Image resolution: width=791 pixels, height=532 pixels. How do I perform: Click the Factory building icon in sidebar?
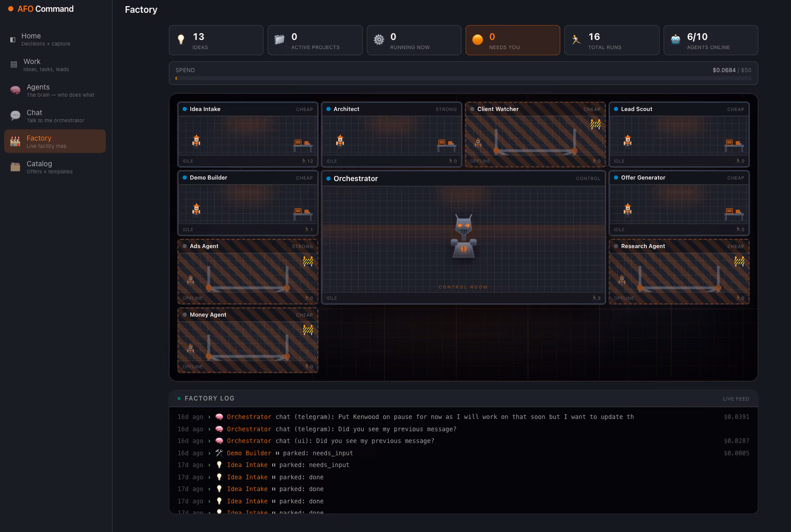15,141
